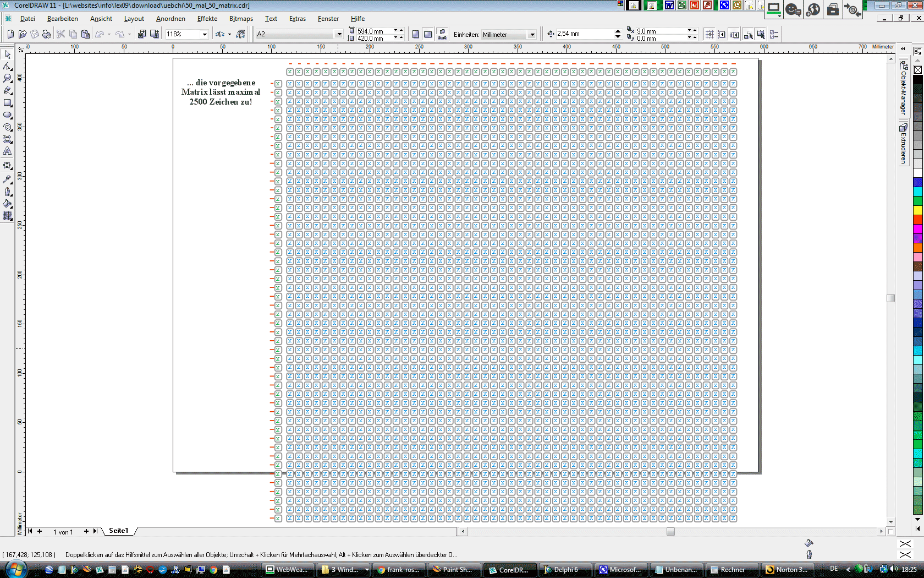
Task: Open the Datei menu
Action: 28,19
